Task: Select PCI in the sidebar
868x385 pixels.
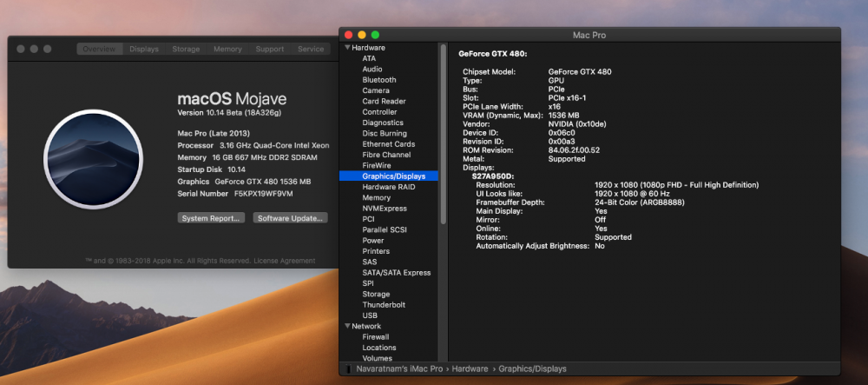Action: click(x=369, y=219)
